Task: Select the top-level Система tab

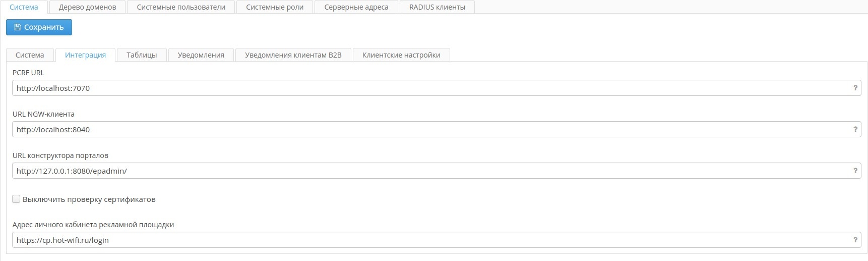Action: [x=24, y=7]
